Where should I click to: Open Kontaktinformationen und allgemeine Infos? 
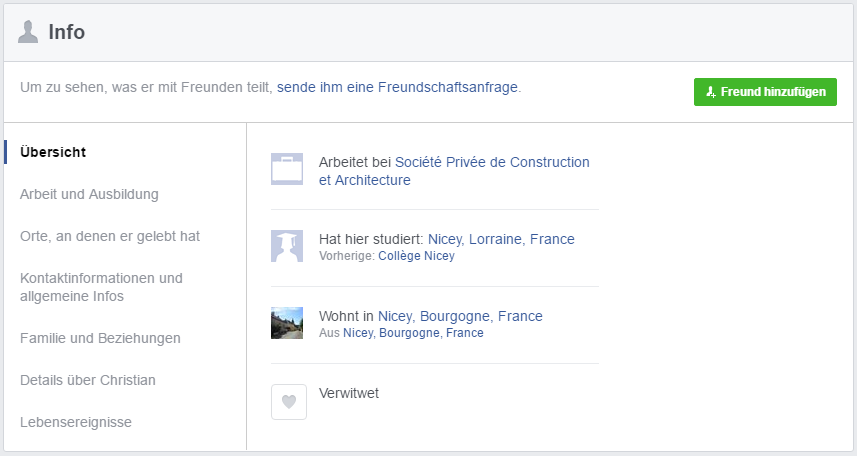pyautogui.click(x=101, y=287)
